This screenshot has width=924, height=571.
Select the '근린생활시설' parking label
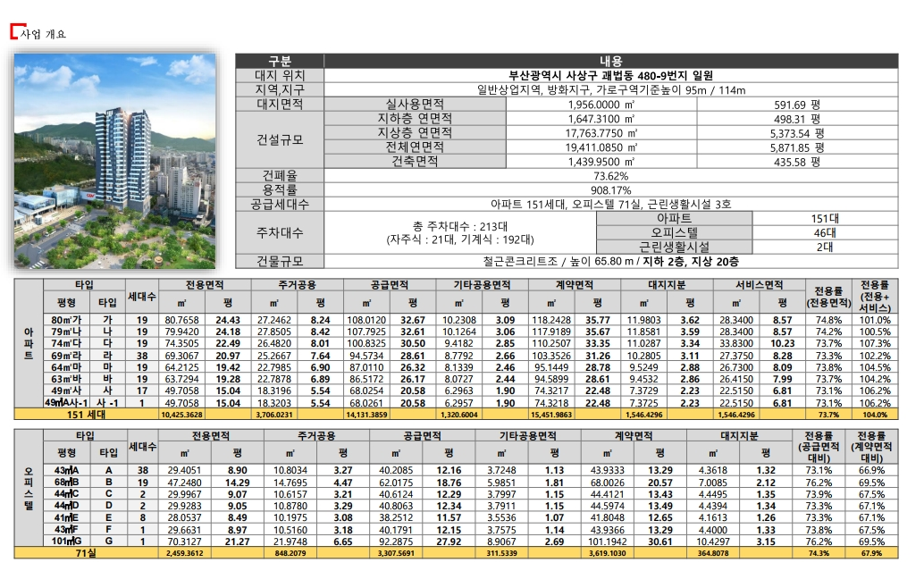[x=674, y=247]
